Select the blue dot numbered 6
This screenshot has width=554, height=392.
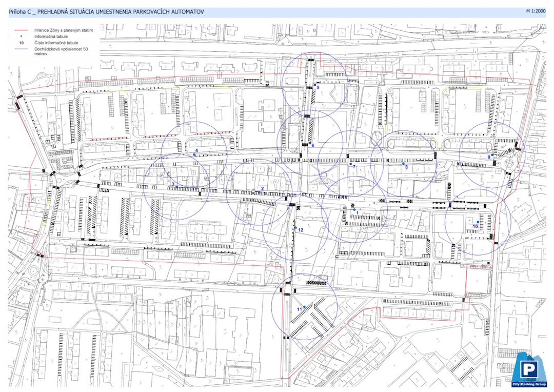309,144
